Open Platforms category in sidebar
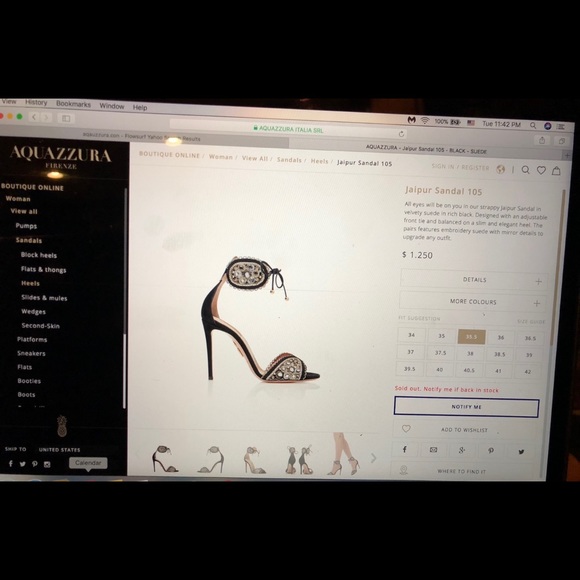Viewport: 580px width, 580px height. (x=32, y=339)
